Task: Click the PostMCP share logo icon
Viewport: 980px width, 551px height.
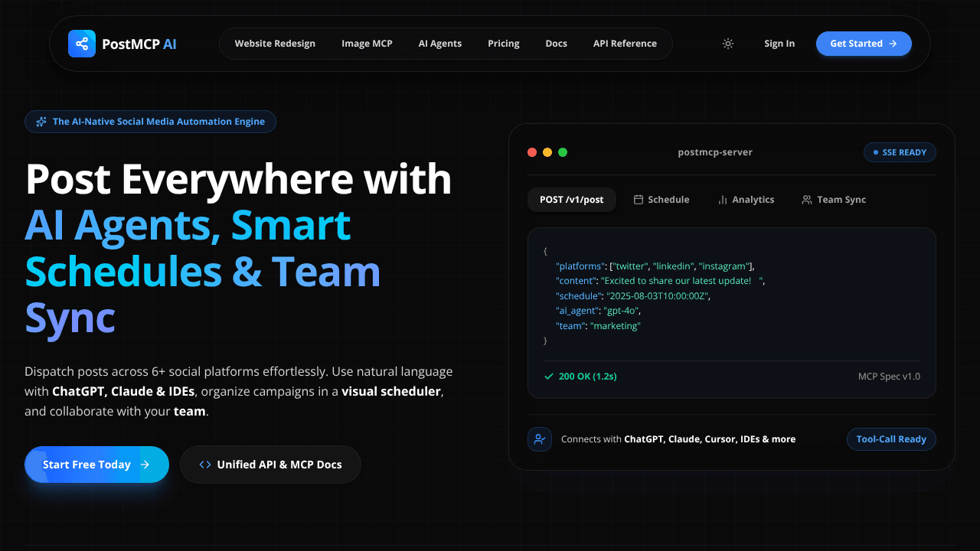Action: 82,44
